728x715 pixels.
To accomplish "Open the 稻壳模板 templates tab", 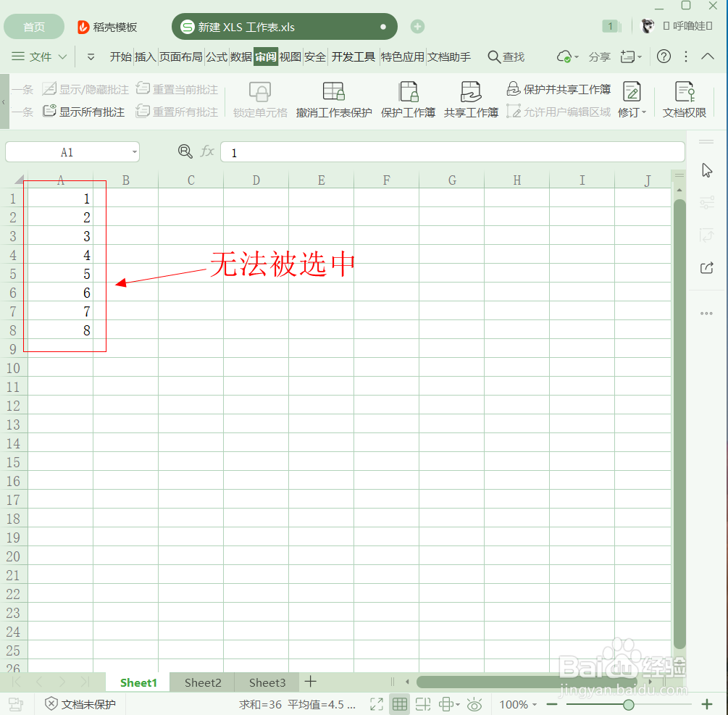I will [x=106, y=27].
